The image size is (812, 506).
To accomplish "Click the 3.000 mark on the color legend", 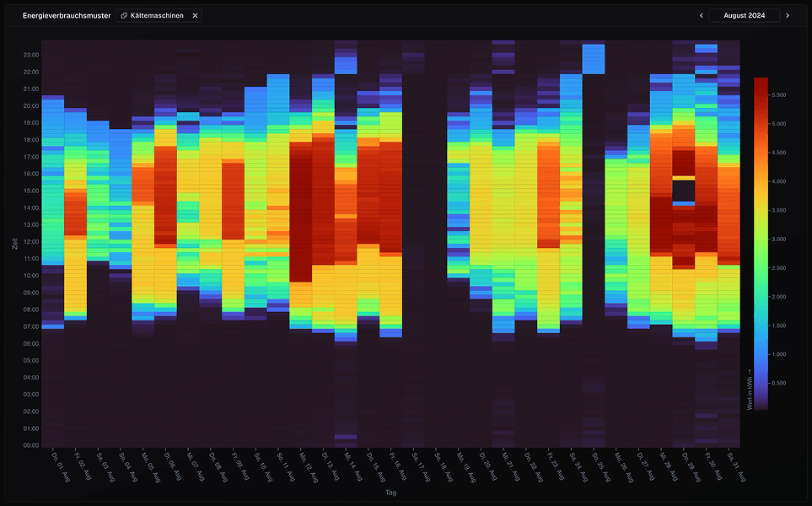I will pos(761,240).
